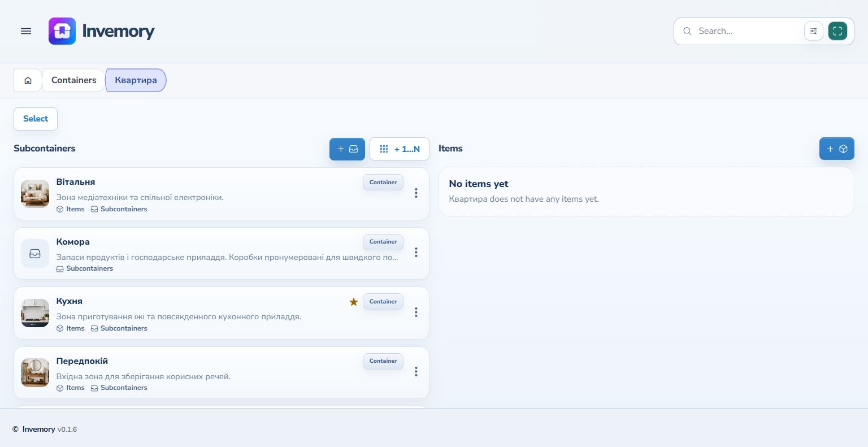The width and height of the screenshot is (868, 447).
Task: Click 'Вхідна зона для зберігання корисних речей.'
Action: point(144,376)
